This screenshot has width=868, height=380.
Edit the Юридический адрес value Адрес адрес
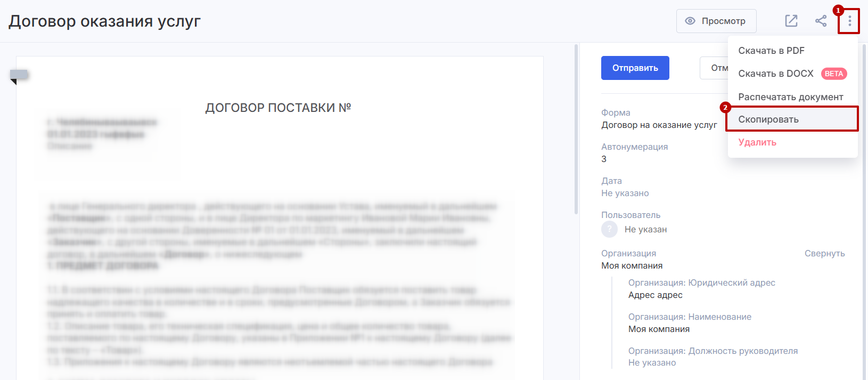(x=655, y=295)
